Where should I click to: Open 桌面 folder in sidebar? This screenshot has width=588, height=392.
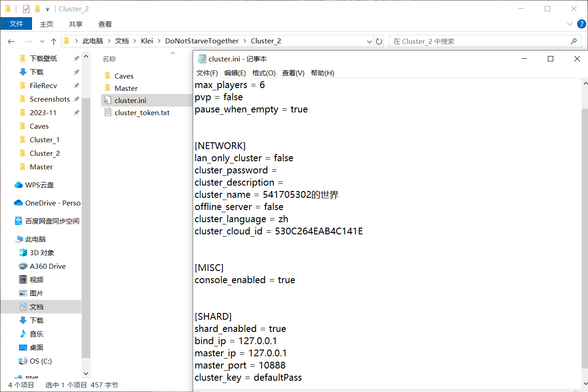(37, 347)
